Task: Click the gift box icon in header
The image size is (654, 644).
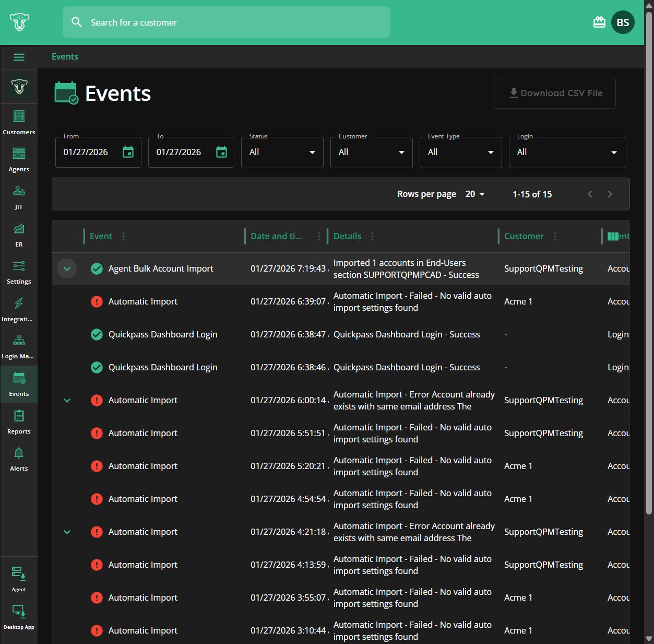Action: [599, 22]
